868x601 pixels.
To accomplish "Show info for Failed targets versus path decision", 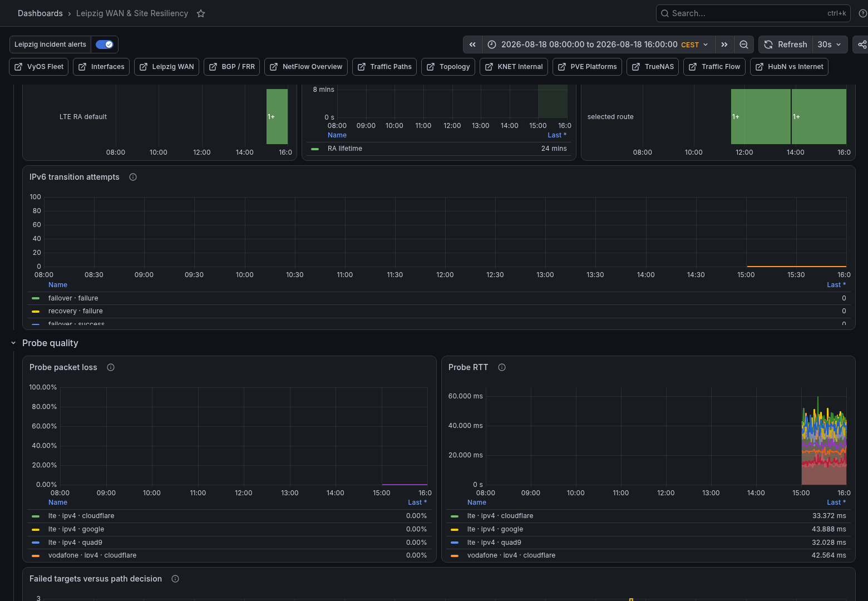I will click(175, 579).
